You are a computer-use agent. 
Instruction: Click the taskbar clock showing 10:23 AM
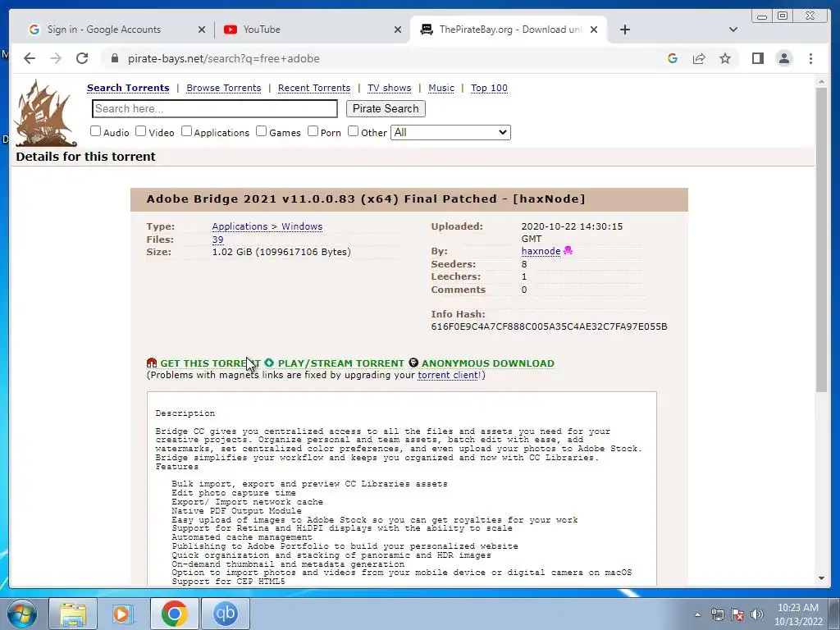[798, 614]
